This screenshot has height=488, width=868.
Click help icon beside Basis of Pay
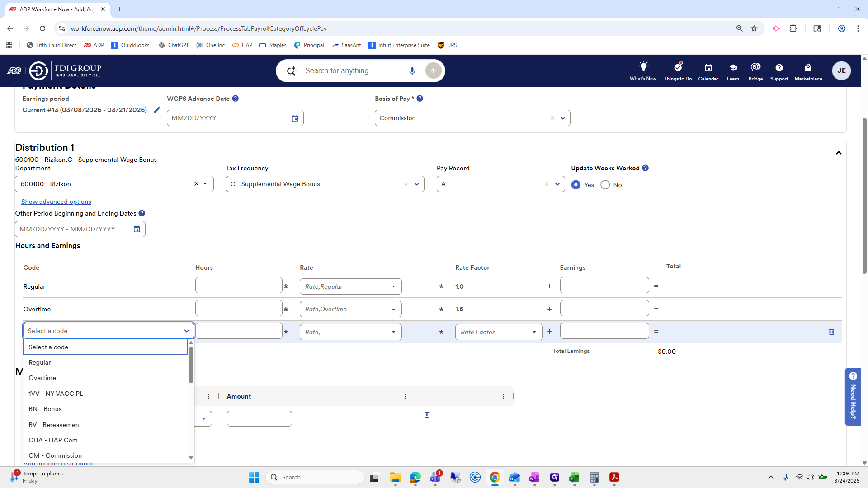click(x=420, y=99)
